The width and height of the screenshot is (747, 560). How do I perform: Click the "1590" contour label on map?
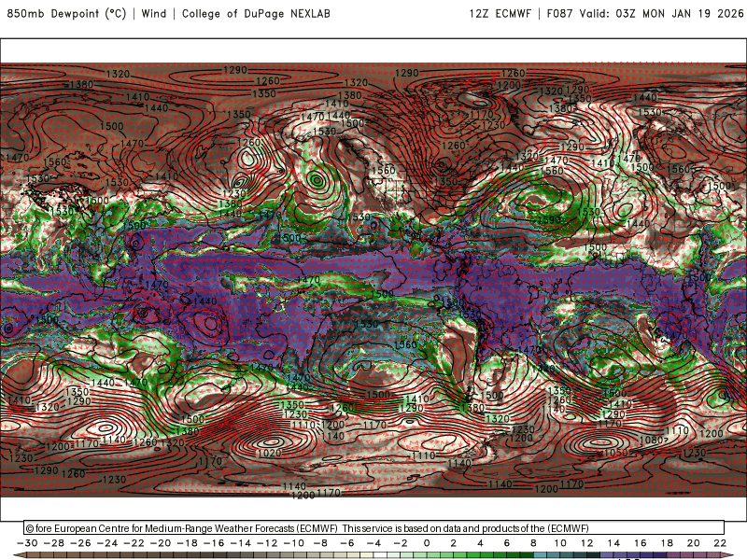click(x=549, y=220)
